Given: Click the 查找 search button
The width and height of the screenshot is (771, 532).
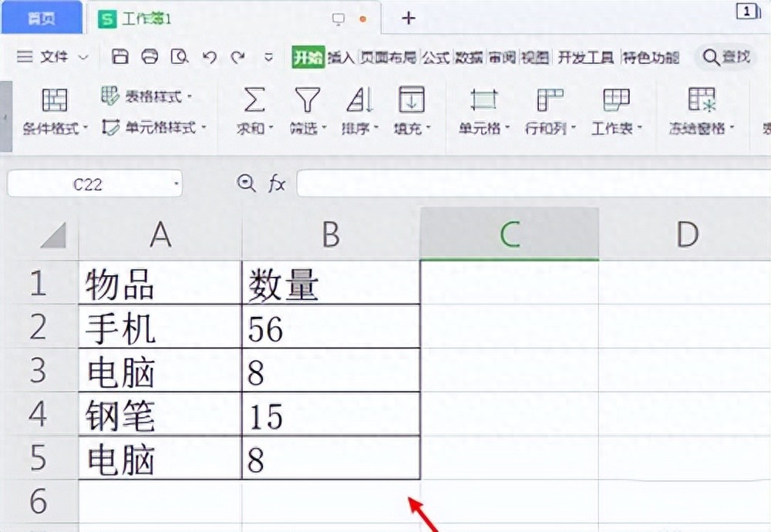Looking at the screenshot, I should pyautogui.click(x=726, y=57).
